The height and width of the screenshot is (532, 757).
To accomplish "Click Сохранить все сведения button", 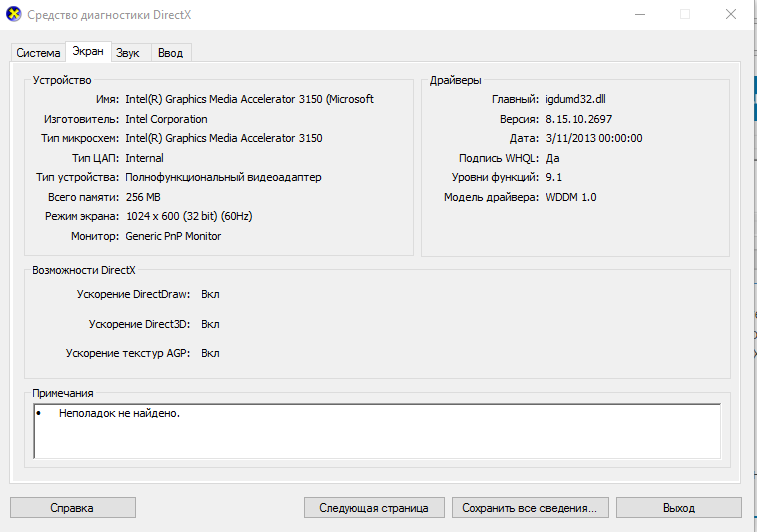I will click(529, 508).
